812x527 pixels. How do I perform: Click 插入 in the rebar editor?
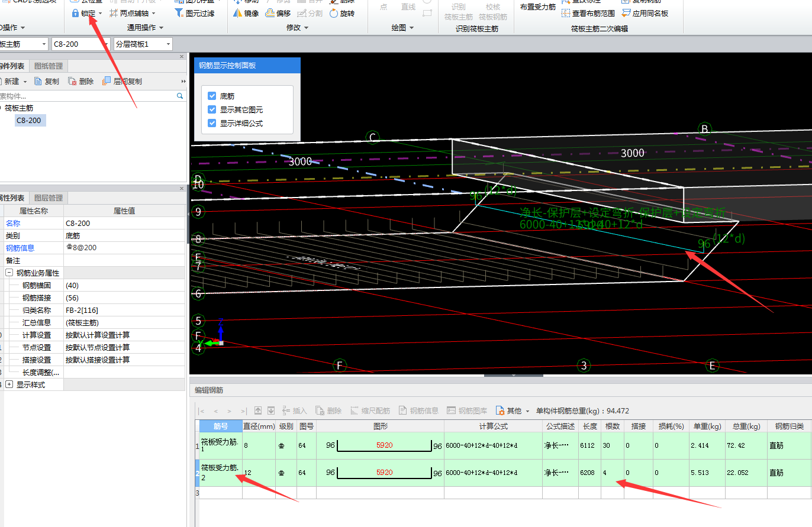294,410
